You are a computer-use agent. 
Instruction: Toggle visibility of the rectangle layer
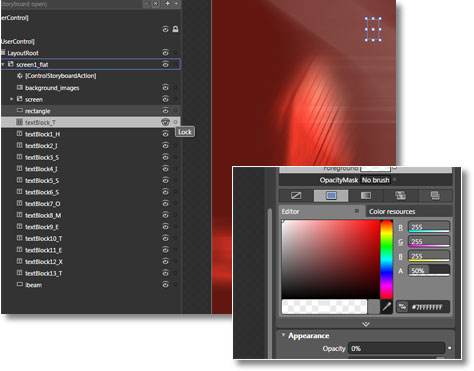165,111
